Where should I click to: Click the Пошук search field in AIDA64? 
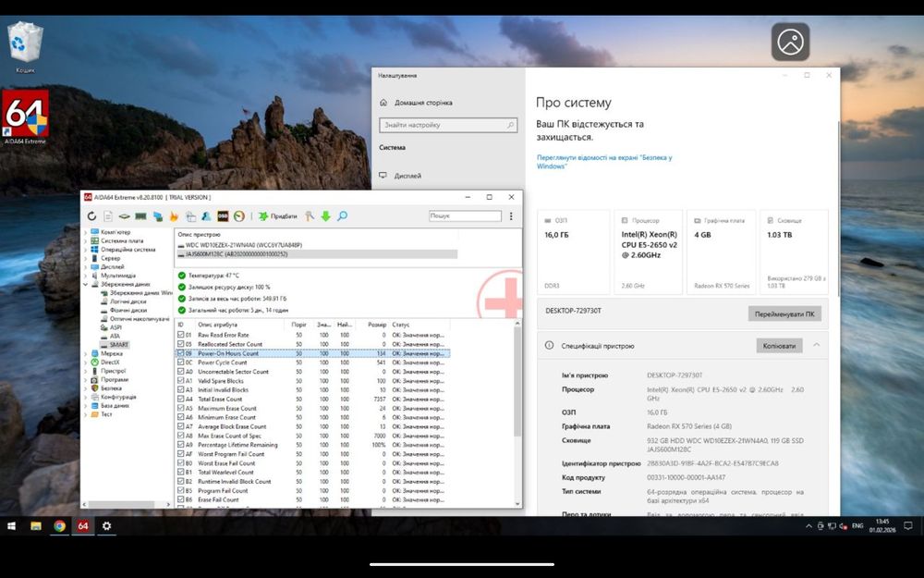[x=465, y=215]
